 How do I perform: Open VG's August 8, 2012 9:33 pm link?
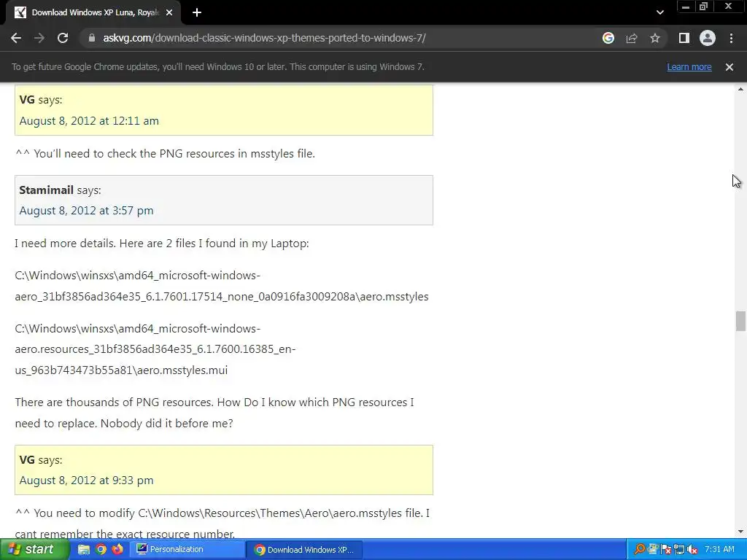pyautogui.click(x=86, y=481)
